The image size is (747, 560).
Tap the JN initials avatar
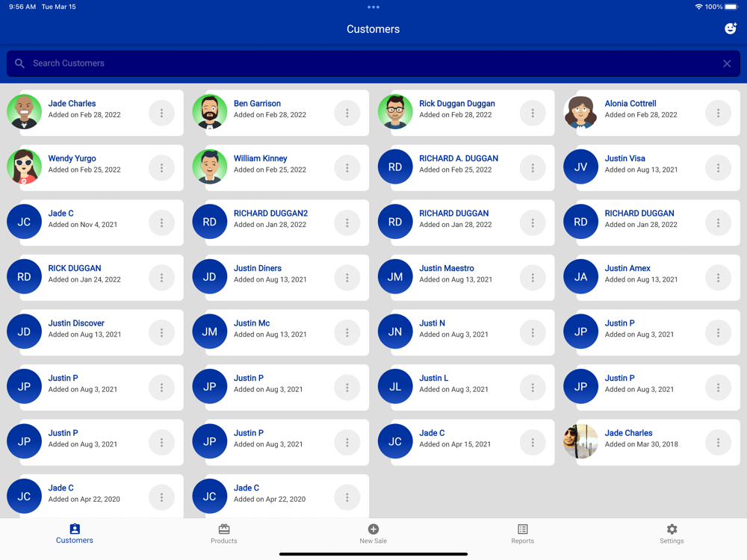395,332
